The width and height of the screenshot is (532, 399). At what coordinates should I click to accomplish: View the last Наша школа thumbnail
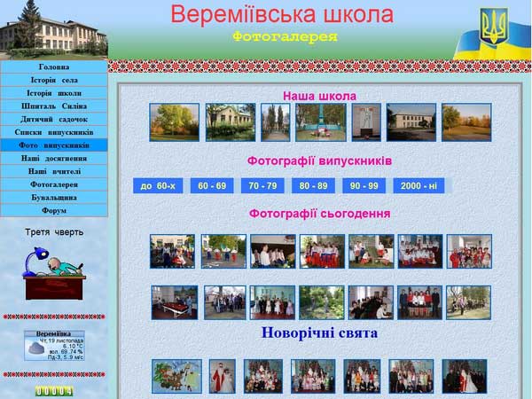pyautogui.click(x=465, y=122)
